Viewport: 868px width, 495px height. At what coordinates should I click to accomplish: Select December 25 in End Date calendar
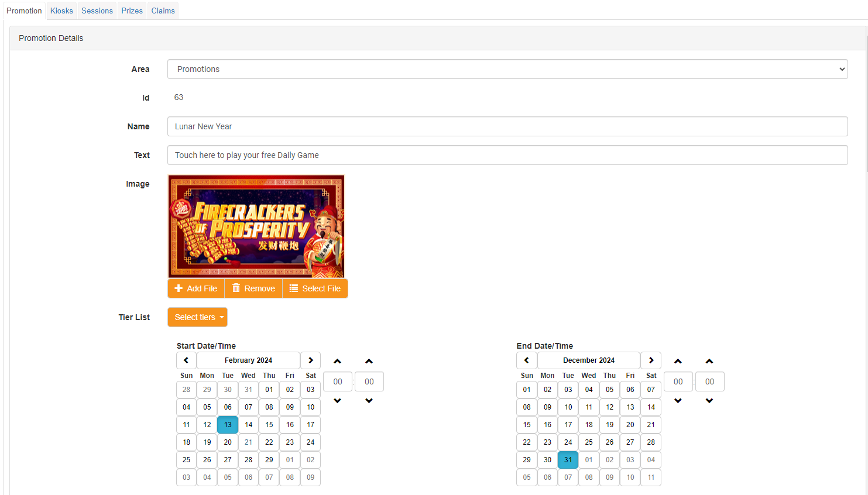589,442
